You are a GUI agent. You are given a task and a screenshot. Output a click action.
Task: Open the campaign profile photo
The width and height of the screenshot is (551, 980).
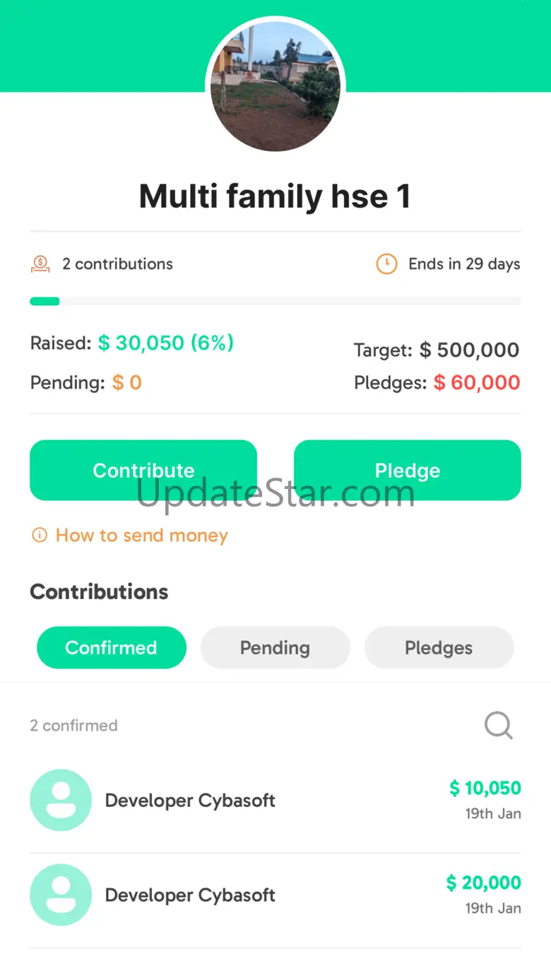tap(275, 85)
